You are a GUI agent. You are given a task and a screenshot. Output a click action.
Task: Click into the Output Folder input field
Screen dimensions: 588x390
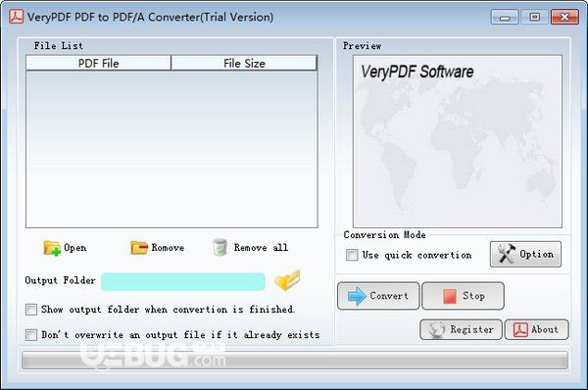183,281
